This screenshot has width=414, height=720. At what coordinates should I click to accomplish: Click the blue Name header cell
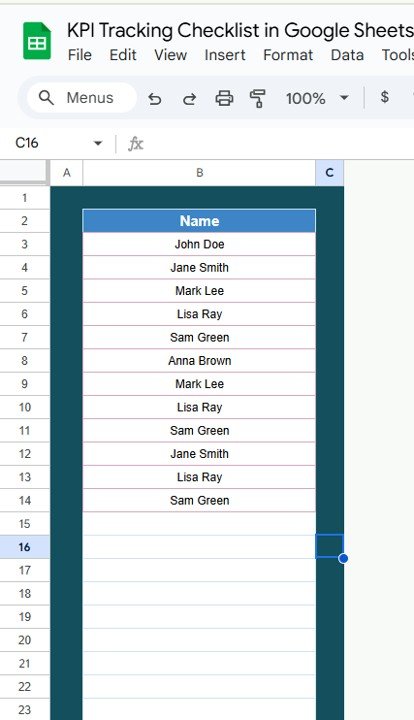(x=199, y=221)
